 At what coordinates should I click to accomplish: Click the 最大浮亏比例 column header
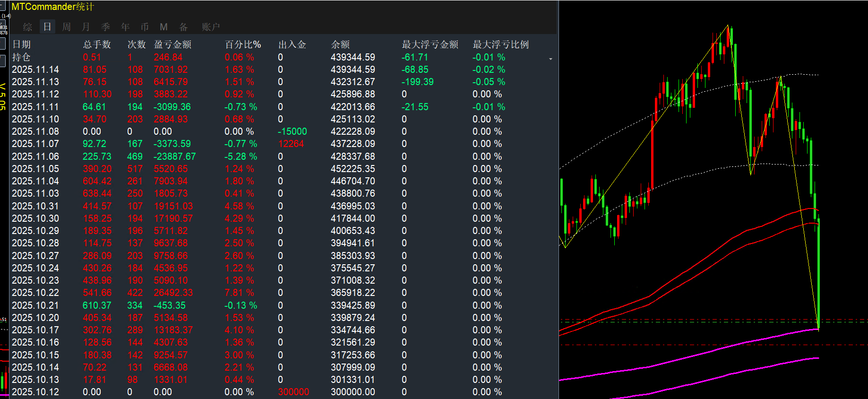pos(501,44)
